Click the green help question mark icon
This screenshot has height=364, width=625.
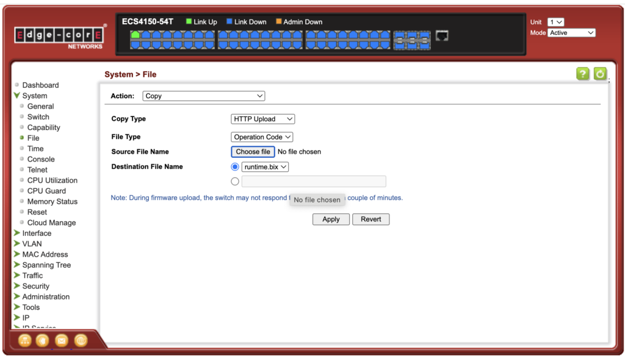[x=583, y=74]
